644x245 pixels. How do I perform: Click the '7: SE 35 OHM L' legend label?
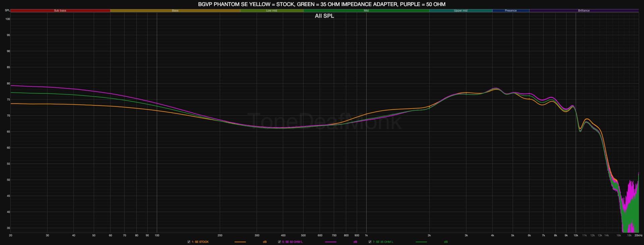coord(383,242)
